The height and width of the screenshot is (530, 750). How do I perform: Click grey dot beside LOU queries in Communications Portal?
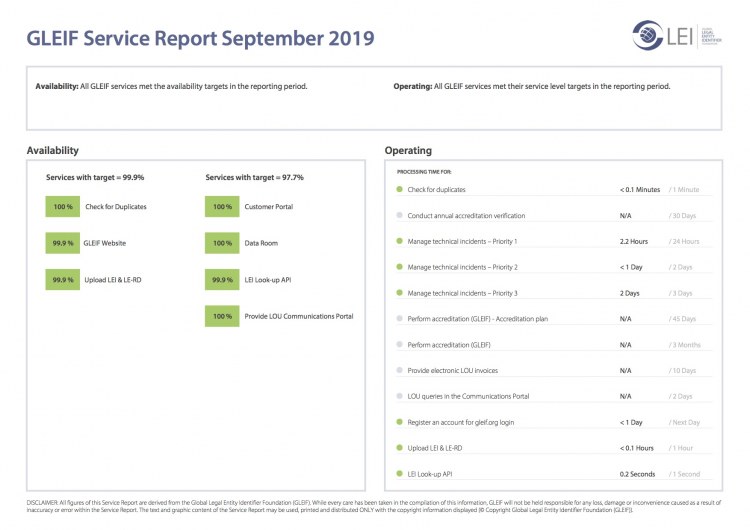(x=400, y=396)
